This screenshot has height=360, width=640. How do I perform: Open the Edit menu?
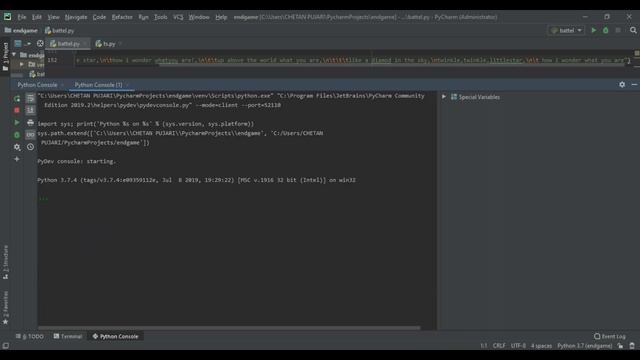(37, 17)
